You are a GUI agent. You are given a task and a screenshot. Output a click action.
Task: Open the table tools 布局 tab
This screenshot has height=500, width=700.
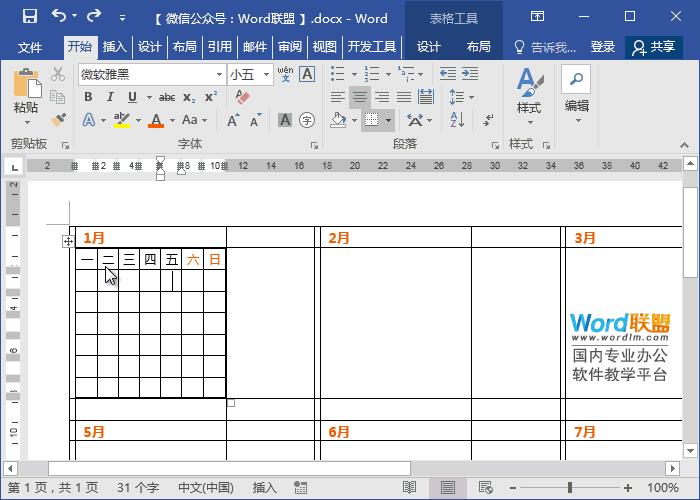click(x=479, y=47)
